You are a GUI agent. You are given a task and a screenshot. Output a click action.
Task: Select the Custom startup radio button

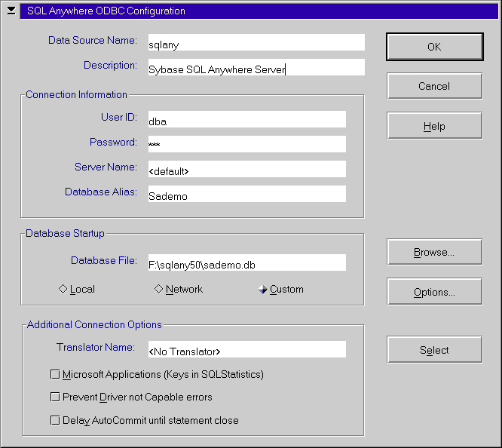[x=281, y=289]
